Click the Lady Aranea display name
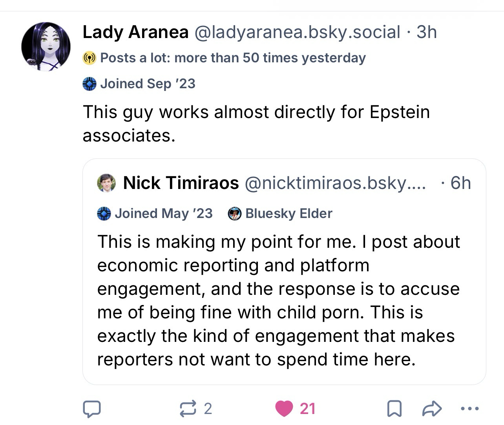The width and height of the screenshot is (504, 425). point(135,32)
